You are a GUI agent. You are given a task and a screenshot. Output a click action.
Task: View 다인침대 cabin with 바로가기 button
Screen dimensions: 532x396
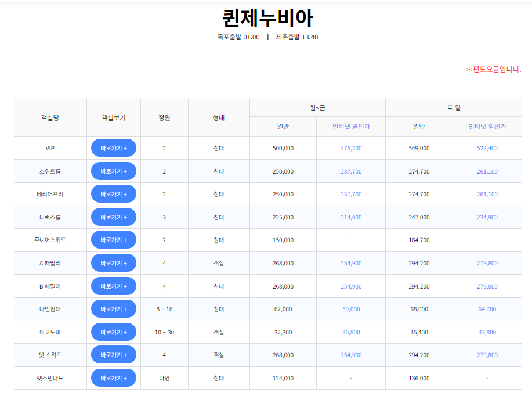pos(113,308)
